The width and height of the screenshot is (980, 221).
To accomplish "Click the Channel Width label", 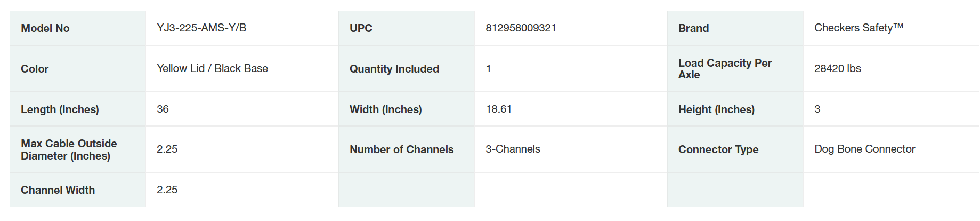I will pos(58,190).
